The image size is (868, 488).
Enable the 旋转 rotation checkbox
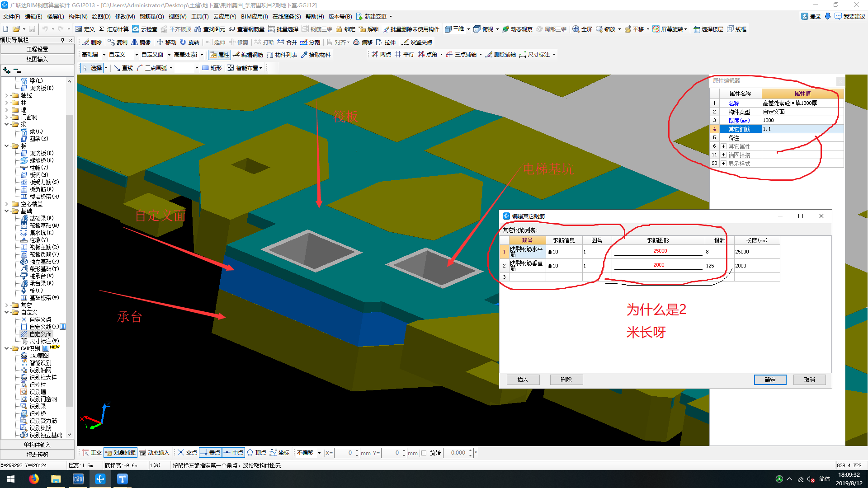[x=424, y=453]
